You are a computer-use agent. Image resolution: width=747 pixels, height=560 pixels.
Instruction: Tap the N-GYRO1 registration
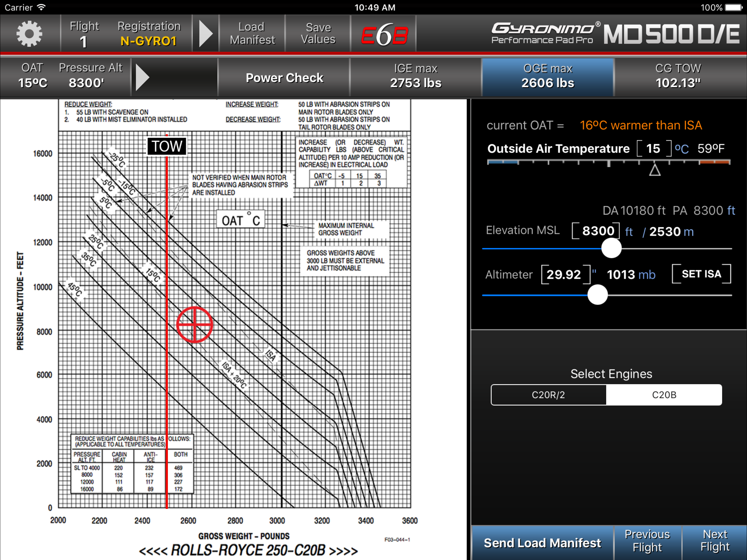148,41
